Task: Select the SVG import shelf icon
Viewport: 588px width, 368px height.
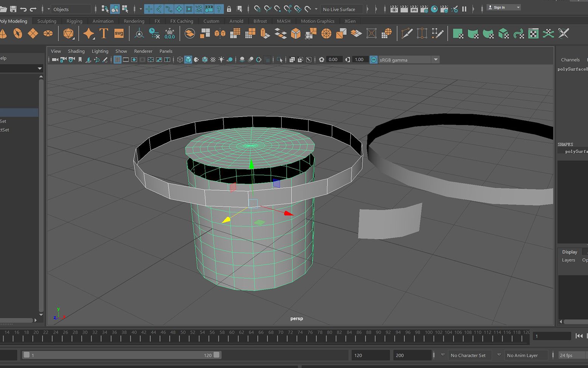Action: click(x=119, y=34)
